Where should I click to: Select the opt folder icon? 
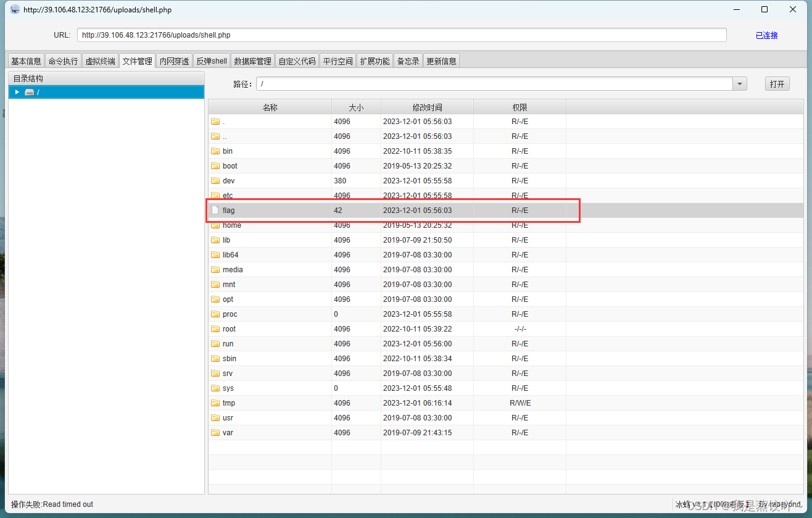(215, 299)
